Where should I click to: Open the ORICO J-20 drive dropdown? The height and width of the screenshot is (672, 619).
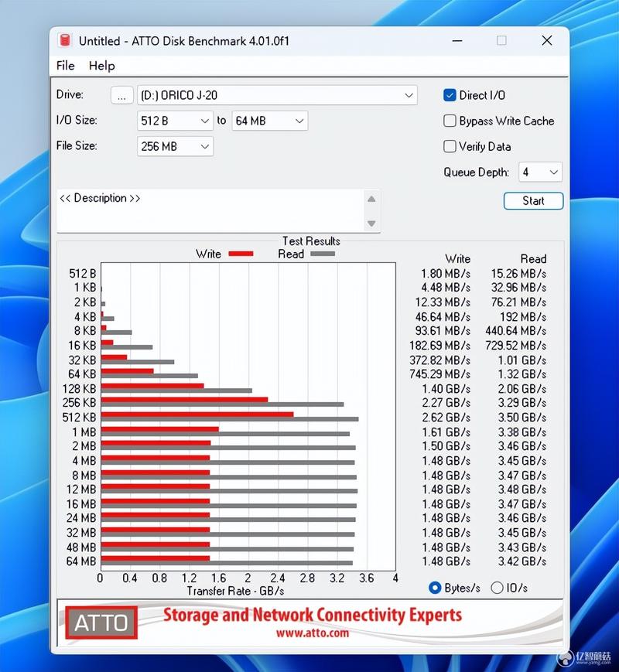[x=277, y=95]
